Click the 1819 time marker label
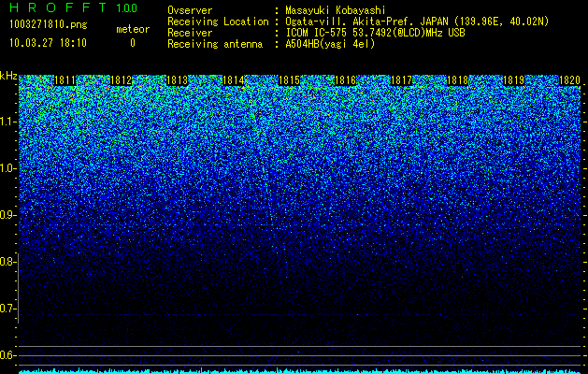This screenshot has width=588, height=374. 513,80
